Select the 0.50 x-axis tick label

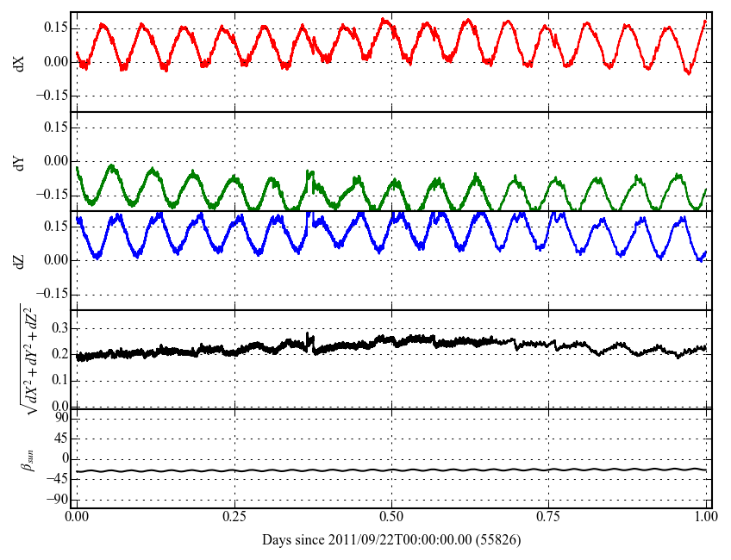pos(391,518)
